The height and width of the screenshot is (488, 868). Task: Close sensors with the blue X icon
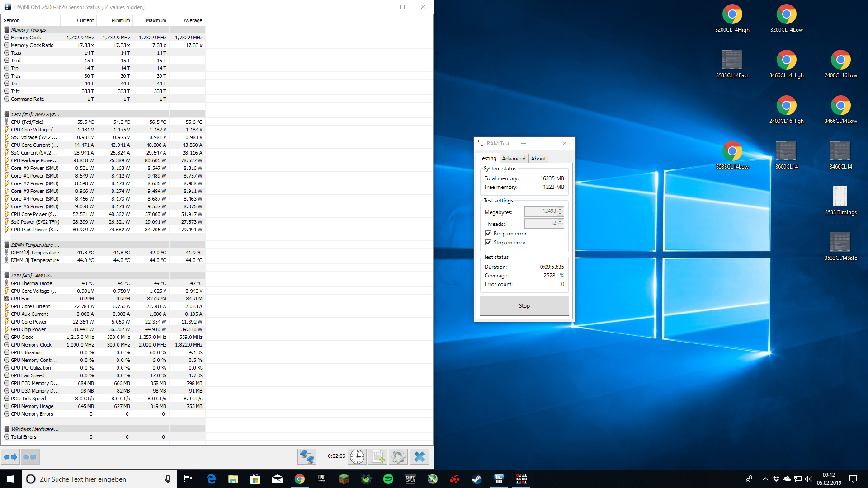click(x=419, y=457)
